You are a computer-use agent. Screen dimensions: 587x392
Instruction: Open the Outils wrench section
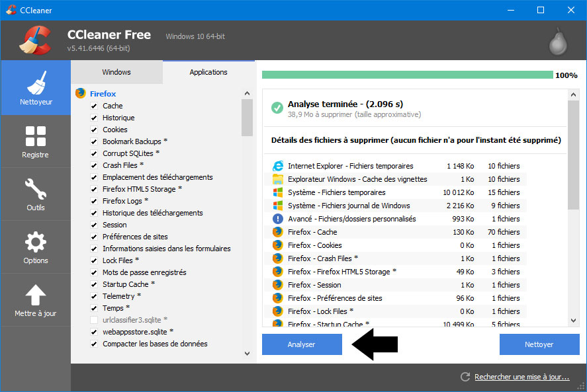pyautogui.click(x=36, y=194)
